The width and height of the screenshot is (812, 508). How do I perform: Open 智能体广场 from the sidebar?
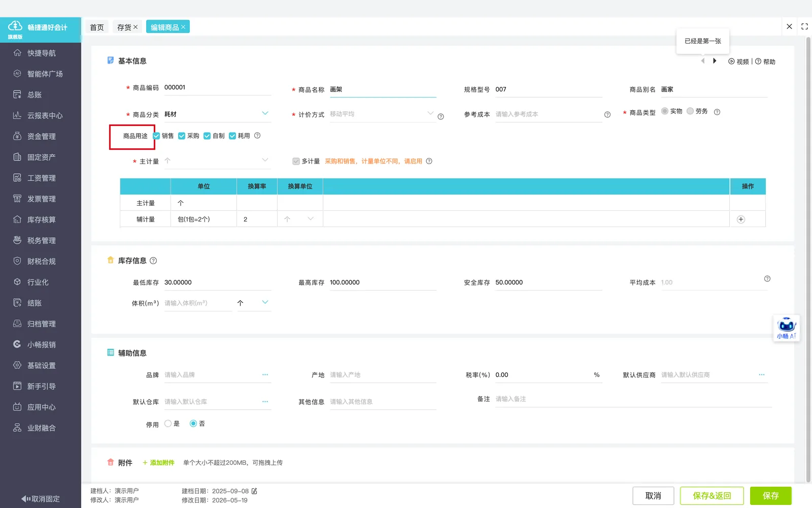click(x=41, y=74)
